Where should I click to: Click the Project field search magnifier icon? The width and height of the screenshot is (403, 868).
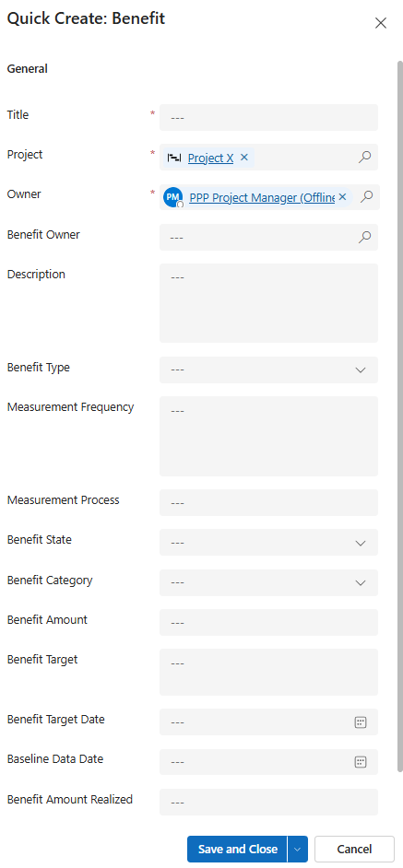point(364,158)
